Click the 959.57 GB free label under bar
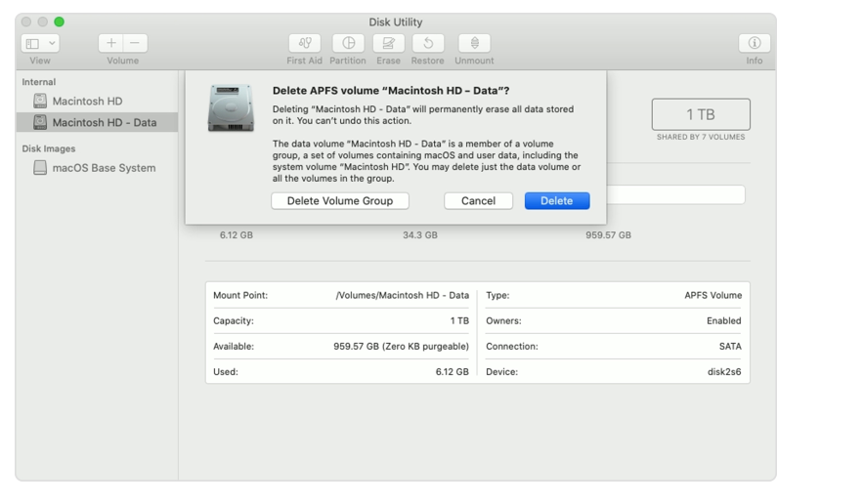Viewport: 863px width, 504px height. (x=608, y=235)
